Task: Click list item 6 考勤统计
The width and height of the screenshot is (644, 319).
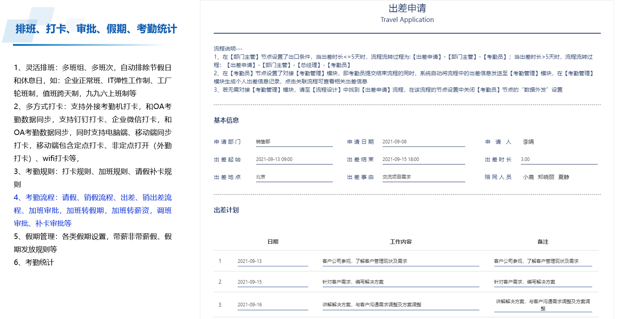Action: click(34, 262)
